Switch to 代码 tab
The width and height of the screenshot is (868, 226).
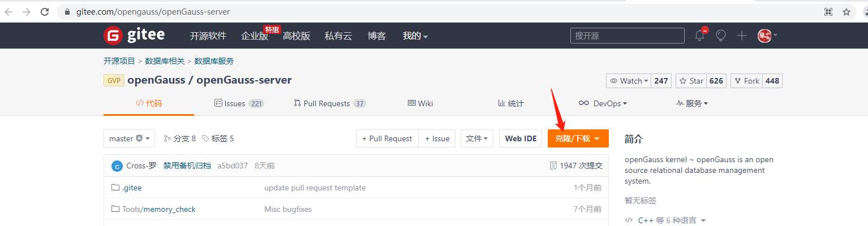coord(149,103)
